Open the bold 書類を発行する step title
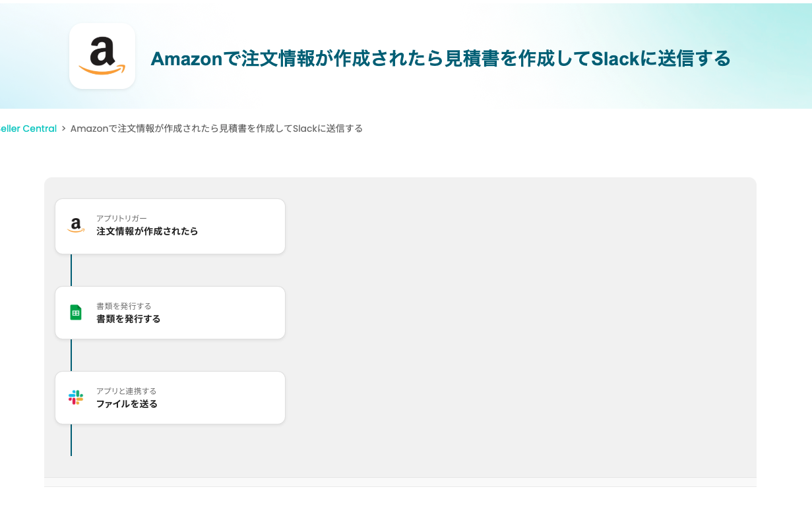 129,319
